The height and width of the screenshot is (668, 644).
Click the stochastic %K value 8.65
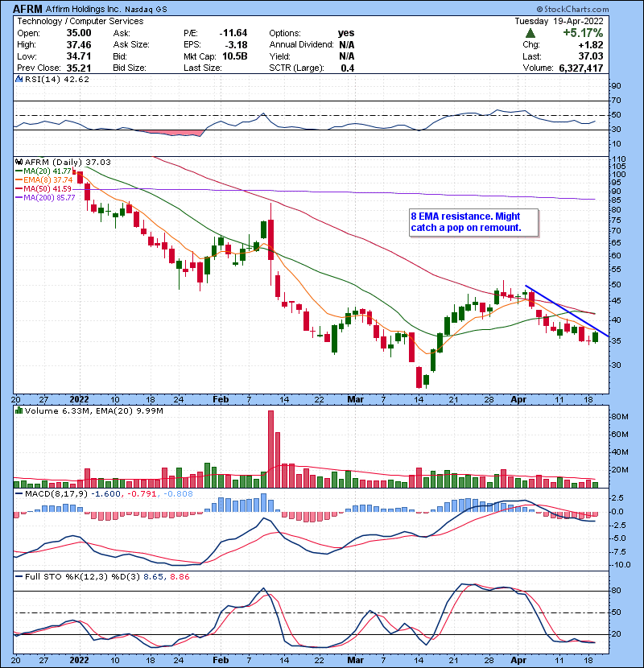[153, 577]
